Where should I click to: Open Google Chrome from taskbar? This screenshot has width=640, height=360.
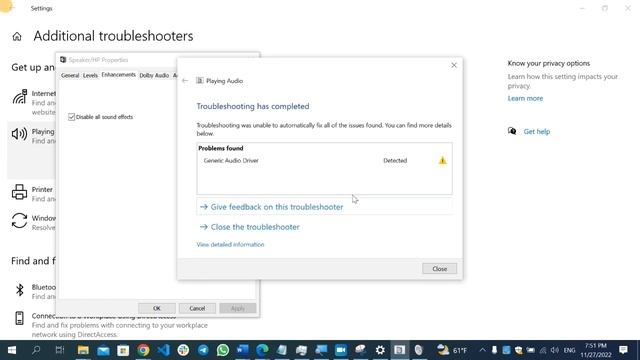(143, 350)
